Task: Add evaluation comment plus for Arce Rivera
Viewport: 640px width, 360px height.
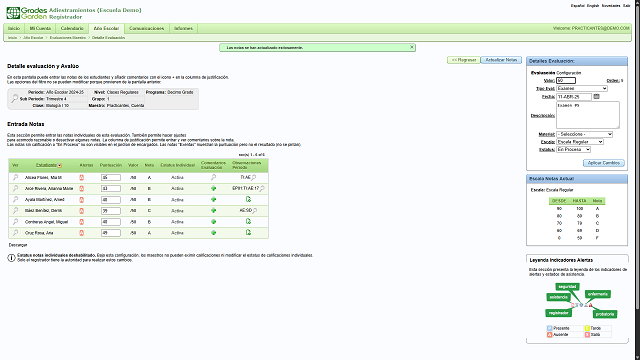Action: (x=213, y=189)
